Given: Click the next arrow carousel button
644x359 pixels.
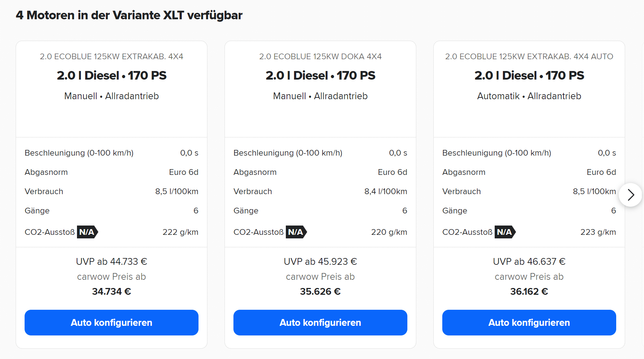Looking at the screenshot, I should (630, 195).
